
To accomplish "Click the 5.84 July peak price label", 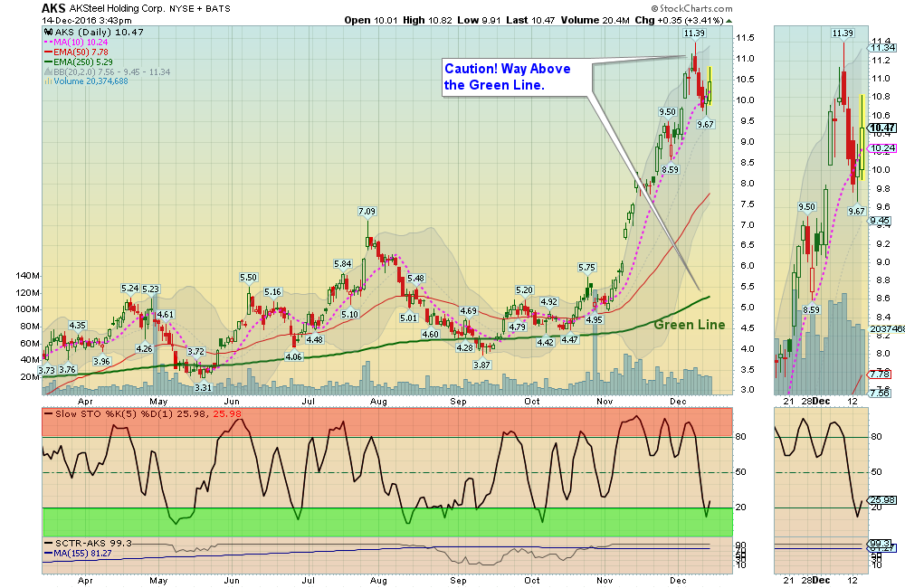I will (x=343, y=264).
